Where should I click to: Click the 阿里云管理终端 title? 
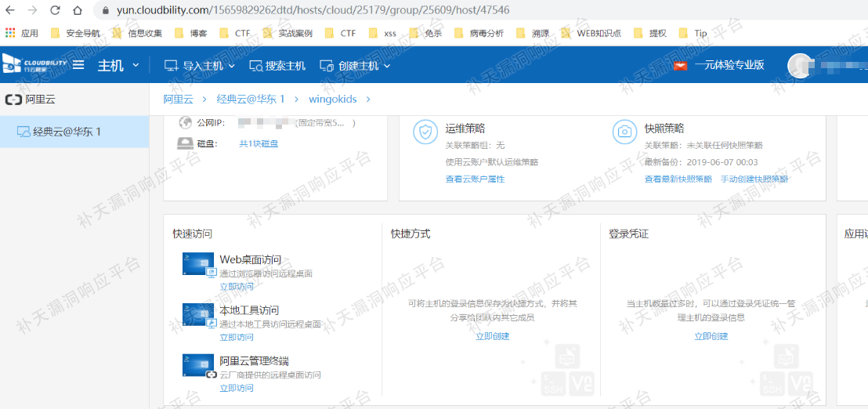tap(254, 361)
